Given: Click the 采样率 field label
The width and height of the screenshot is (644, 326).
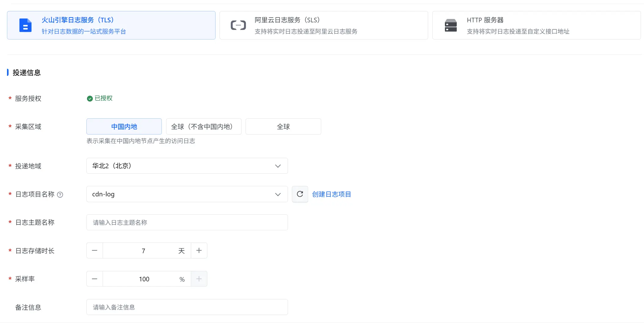Looking at the screenshot, I should [25, 279].
